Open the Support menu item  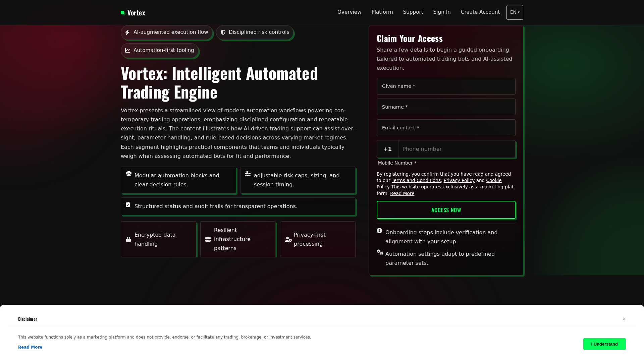pyautogui.click(x=413, y=12)
